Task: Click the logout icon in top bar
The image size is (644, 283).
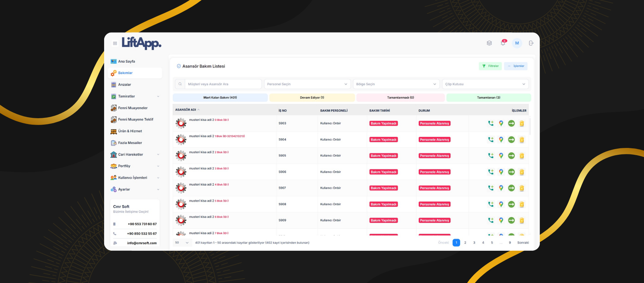Action: pyautogui.click(x=531, y=43)
